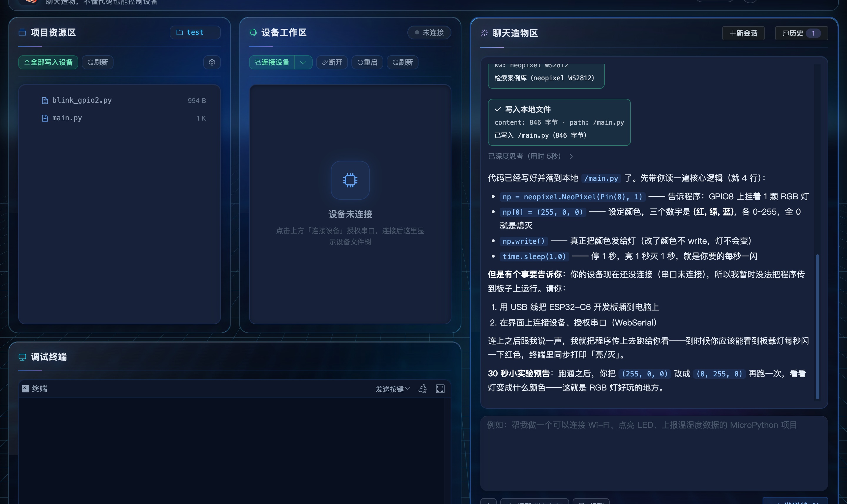Clear the terminal with broom icon

click(x=423, y=389)
